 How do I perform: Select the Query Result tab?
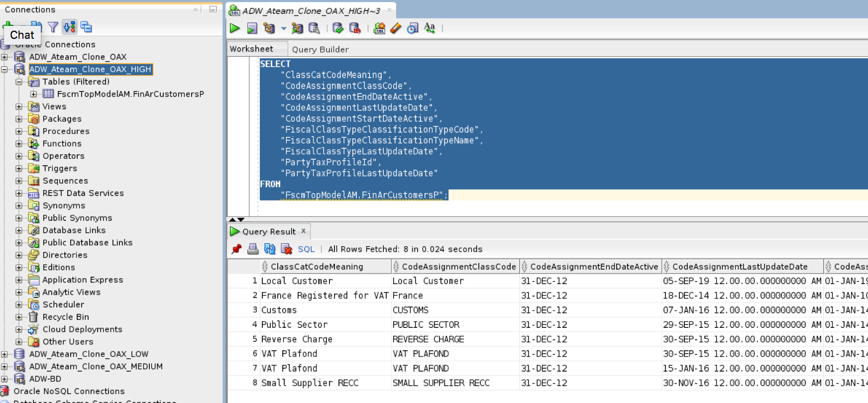[x=269, y=231]
